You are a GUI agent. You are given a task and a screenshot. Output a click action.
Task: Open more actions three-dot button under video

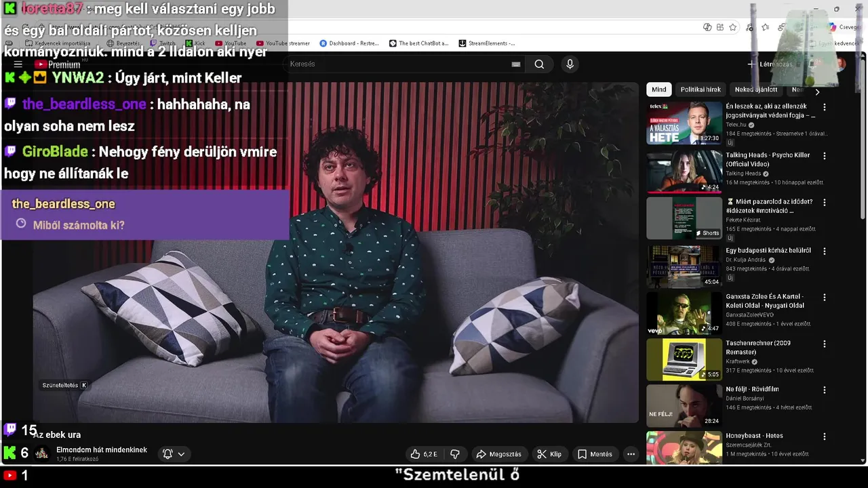tap(631, 454)
